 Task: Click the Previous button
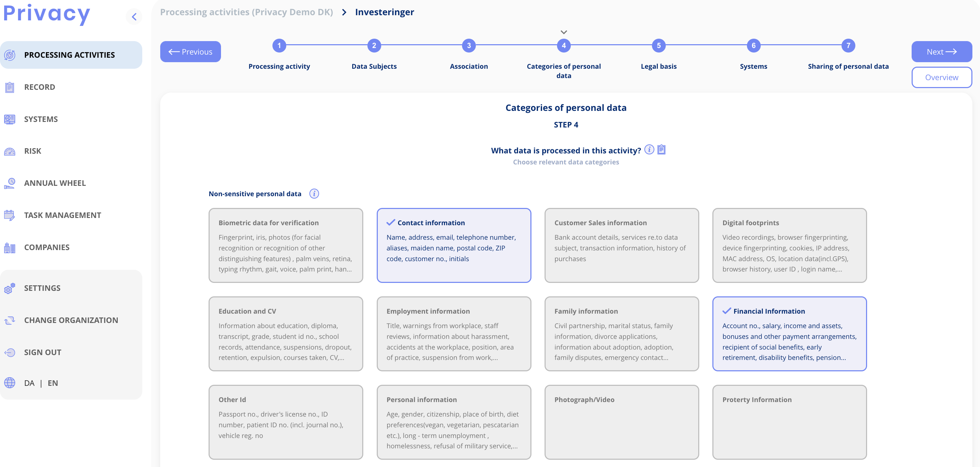pyautogui.click(x=191, y=51)
